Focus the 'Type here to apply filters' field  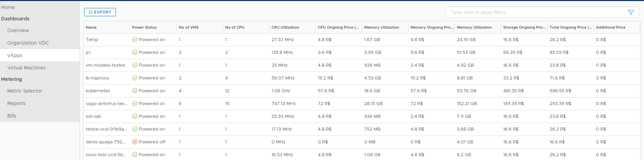pos(537,12)
